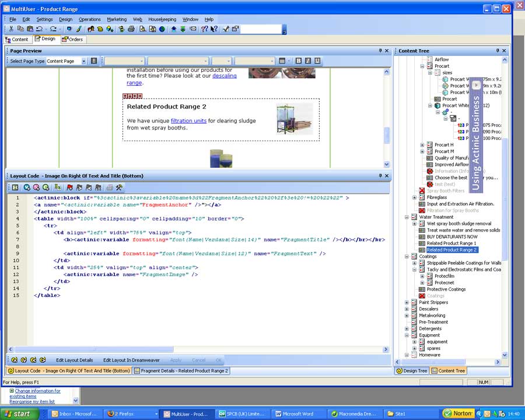Screen dimensions: 525x420
Task: Click the Paste clipboard icon
Action: point(30,29)
